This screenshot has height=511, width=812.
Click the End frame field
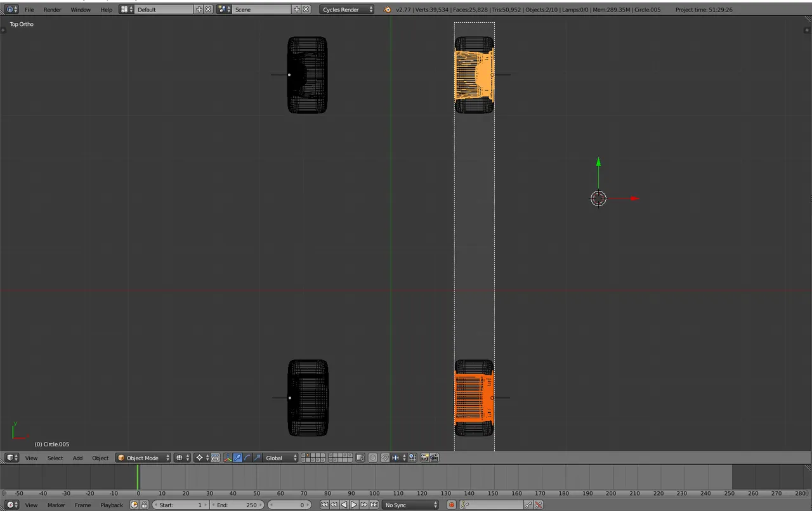[x=237, y=505]
